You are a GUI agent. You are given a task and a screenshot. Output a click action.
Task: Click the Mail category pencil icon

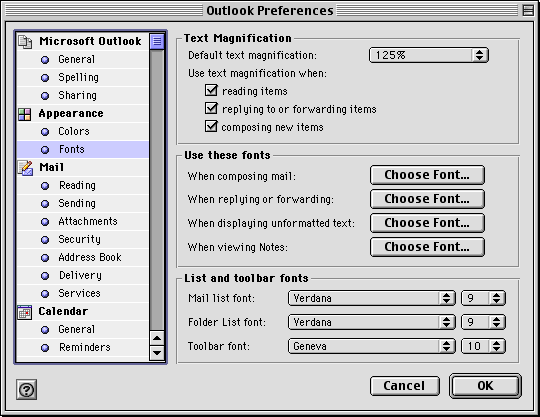click(x=25, y=168)
